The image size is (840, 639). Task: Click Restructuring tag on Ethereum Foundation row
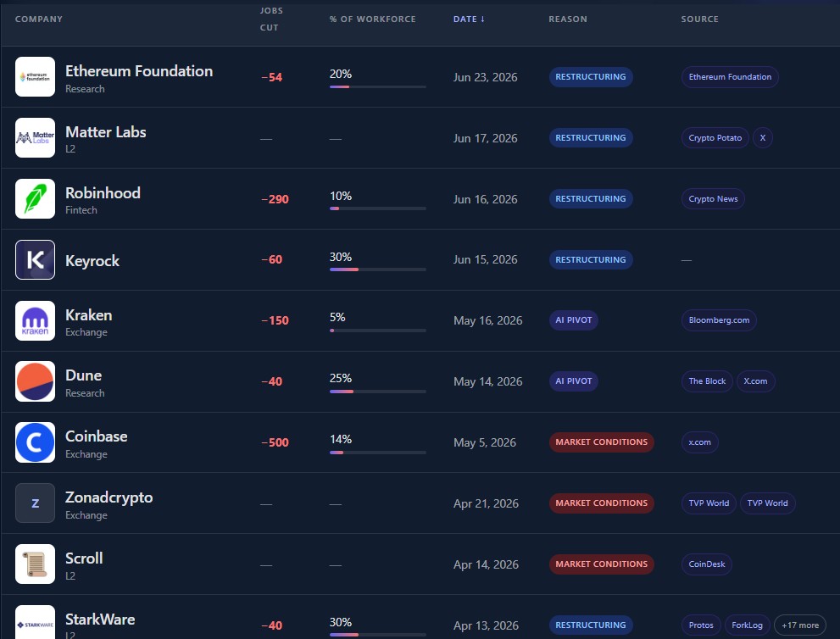(590, 76)
